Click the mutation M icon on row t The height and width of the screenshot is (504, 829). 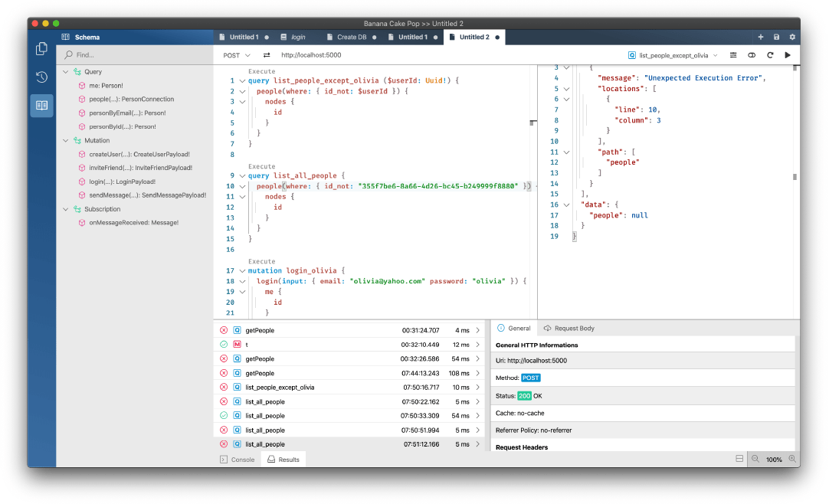237,345
